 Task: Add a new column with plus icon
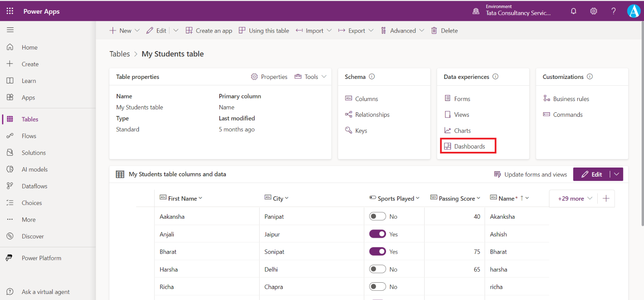606,199
